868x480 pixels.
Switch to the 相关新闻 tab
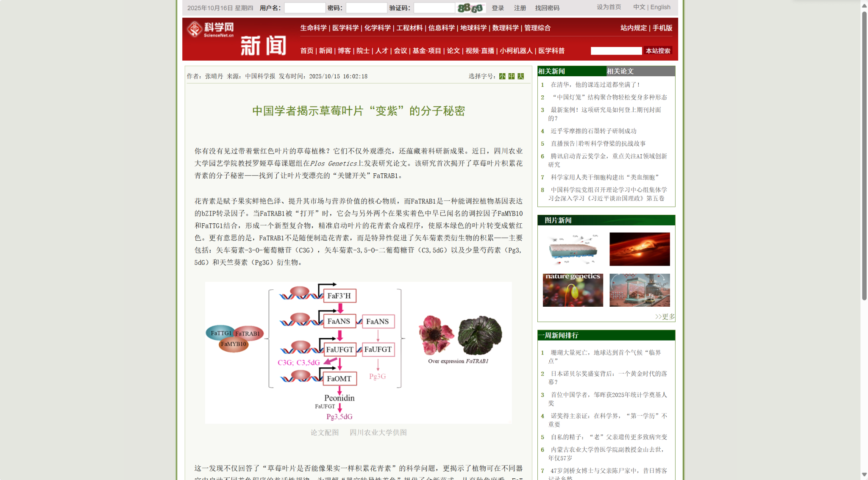[551, 71]
